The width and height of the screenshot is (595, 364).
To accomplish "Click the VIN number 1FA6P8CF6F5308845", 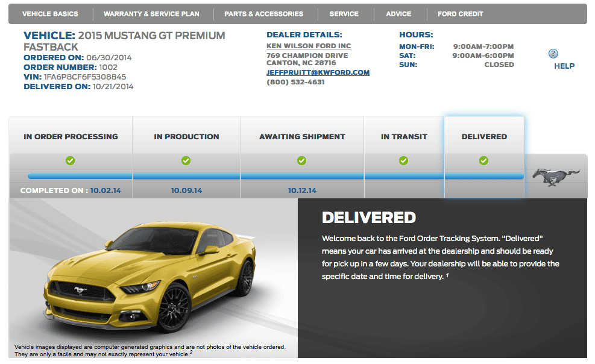I will (x=85, y=77).
